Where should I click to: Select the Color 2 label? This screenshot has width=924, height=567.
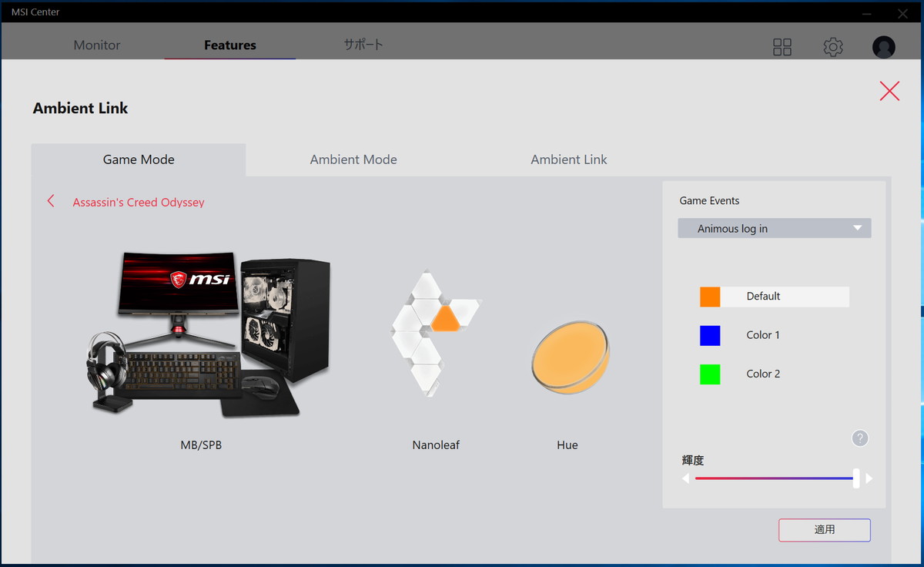point(763,373)
